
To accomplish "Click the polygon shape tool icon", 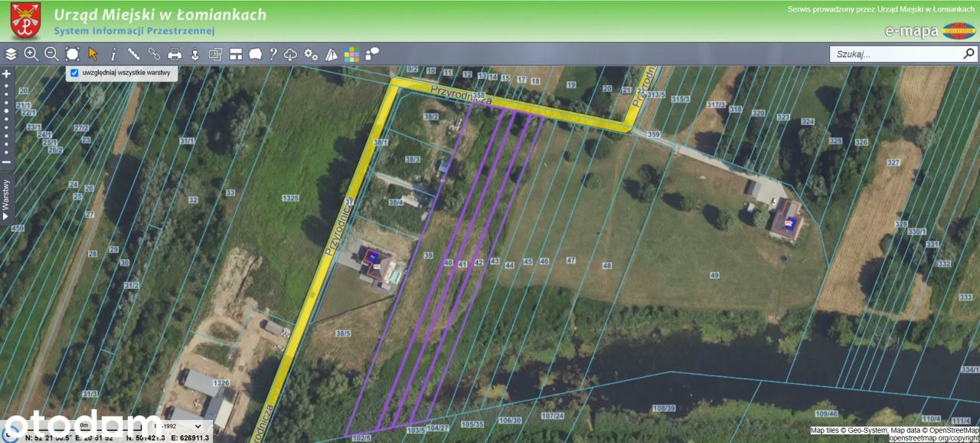I will 255,54.
